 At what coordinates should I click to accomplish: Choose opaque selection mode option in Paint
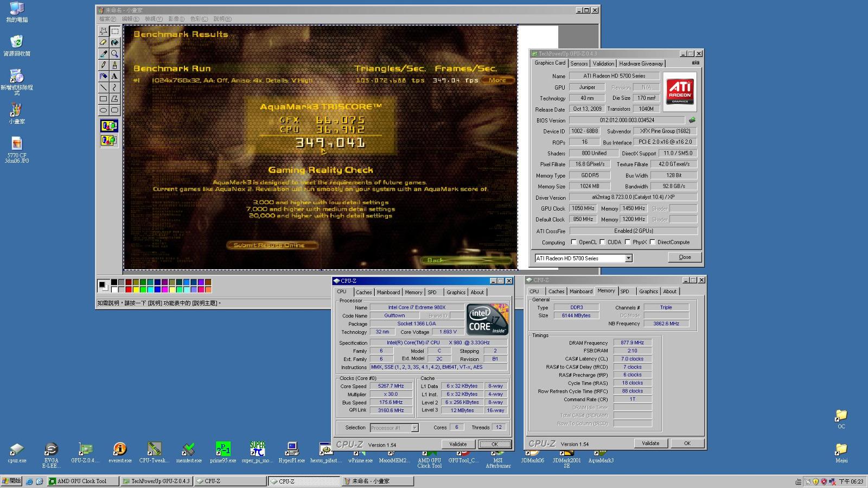click(109, 126)
